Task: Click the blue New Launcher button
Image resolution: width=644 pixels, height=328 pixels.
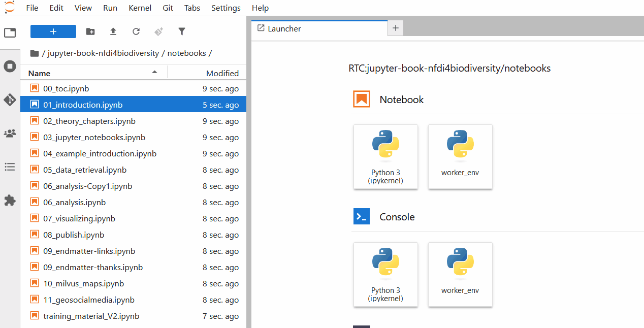Action: tap(53, 31)
